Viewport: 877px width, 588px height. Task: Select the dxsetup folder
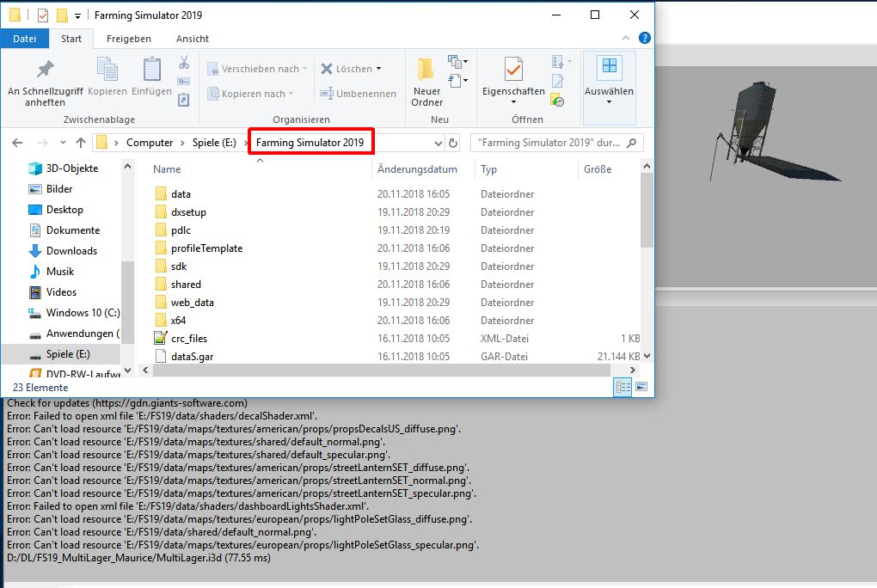[x=188, y=212]
